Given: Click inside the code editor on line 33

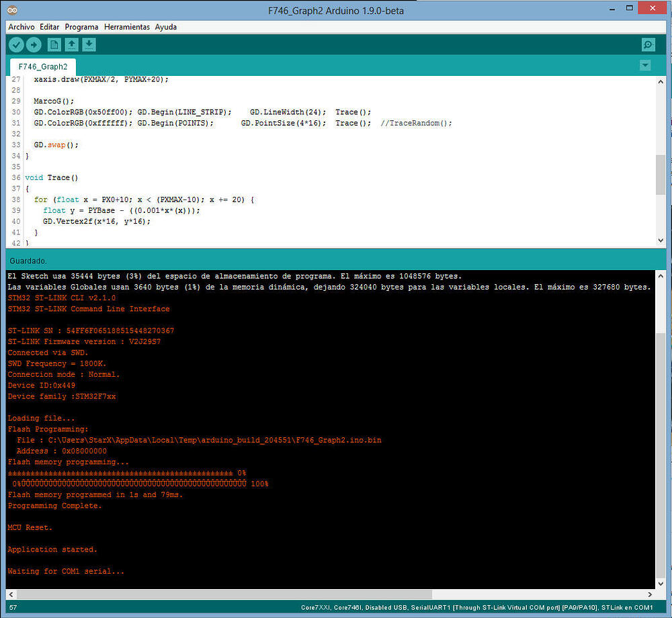Looking at the screenshot, I should (60, 144).
